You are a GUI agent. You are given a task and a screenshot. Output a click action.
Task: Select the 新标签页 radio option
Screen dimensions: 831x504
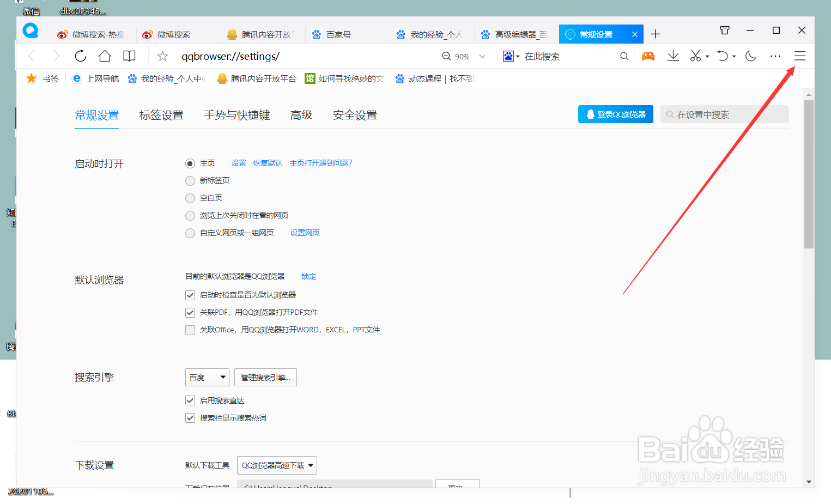click(190, 181)
